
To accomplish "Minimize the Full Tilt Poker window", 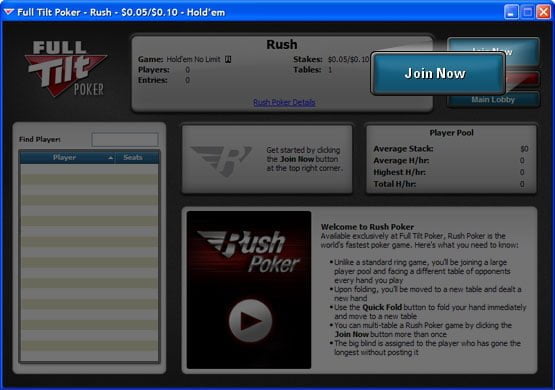I will coord(510,12).
